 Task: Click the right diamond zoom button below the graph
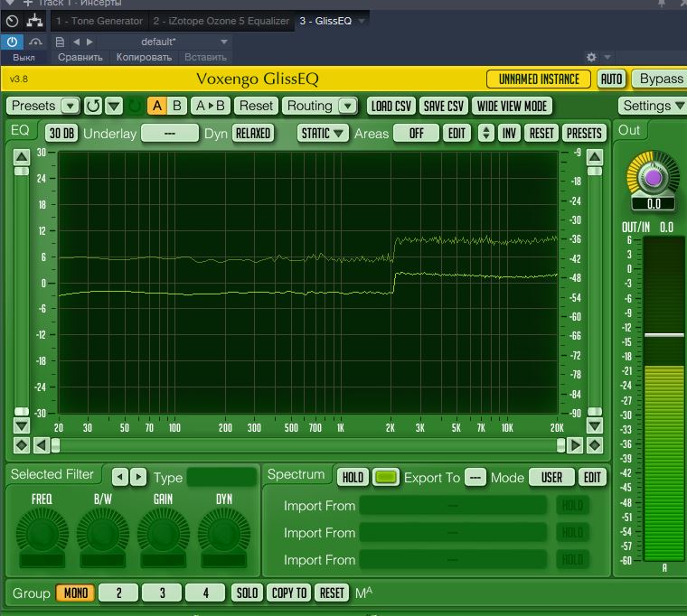[595, 445]
